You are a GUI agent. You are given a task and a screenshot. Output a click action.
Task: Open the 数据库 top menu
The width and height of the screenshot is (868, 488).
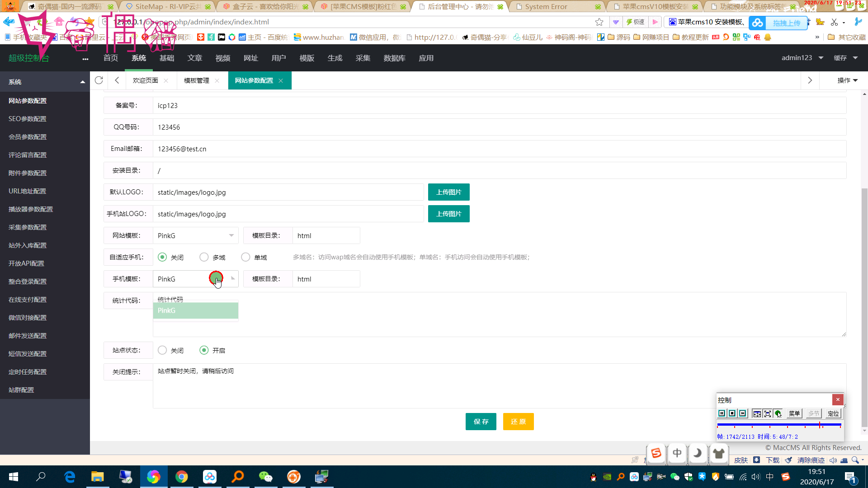pos(395,58)
